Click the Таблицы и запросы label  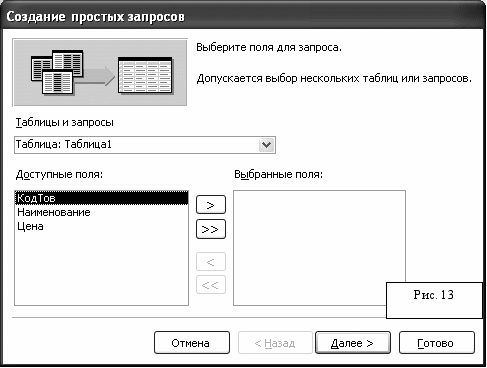click(x=65, y=123)
